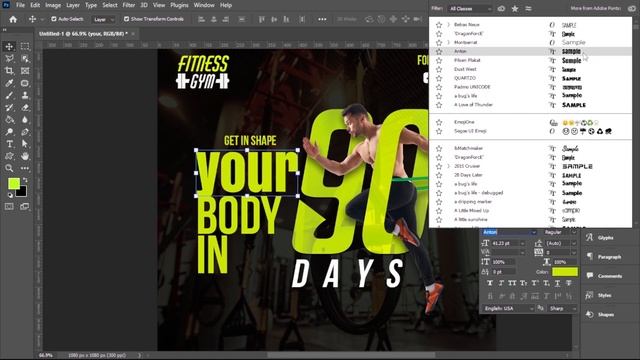Favorite the Anton font with its star
Image resolution: width=640 pixels, height=360 pixels.
point(439,51)
